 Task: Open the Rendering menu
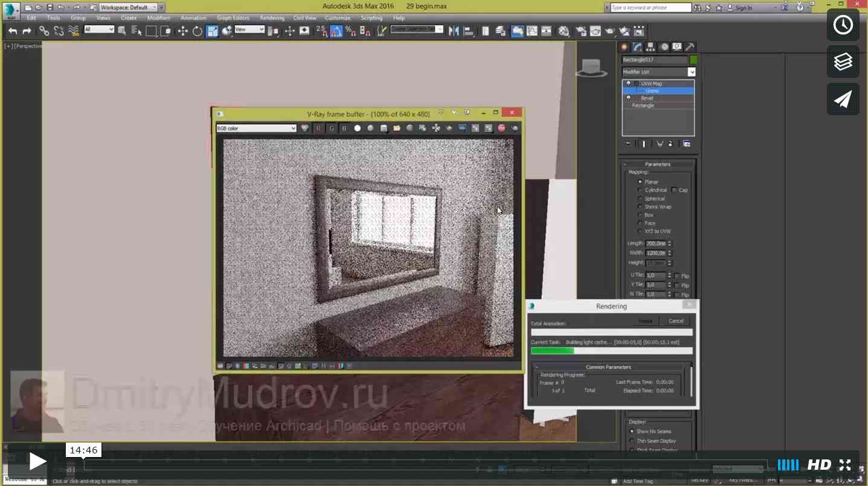(x=272, y=18)
